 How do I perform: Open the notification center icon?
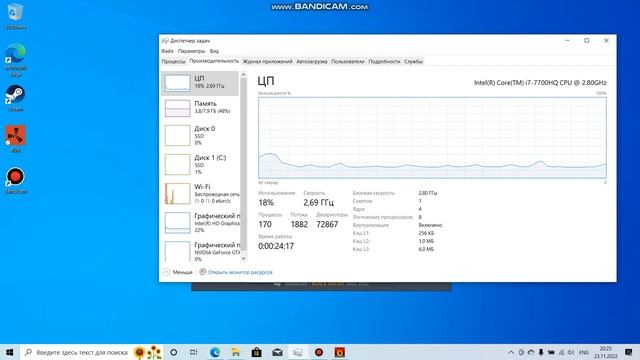click(629, 352)
